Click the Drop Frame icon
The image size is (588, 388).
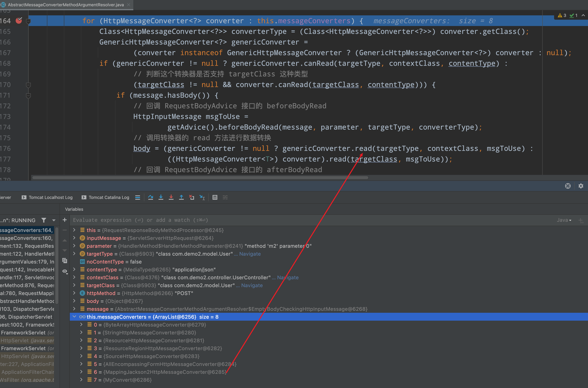click(192, 197)
